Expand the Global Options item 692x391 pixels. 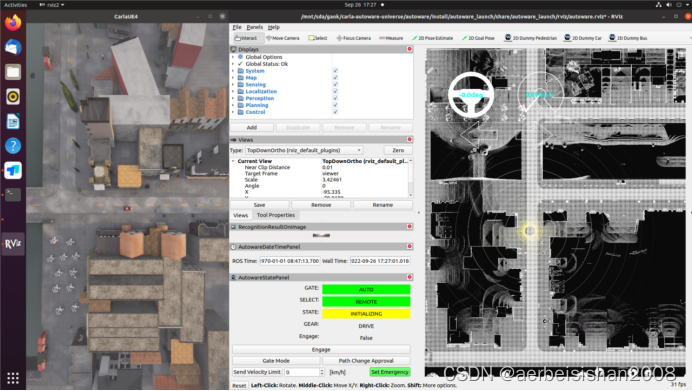point(233,57)
